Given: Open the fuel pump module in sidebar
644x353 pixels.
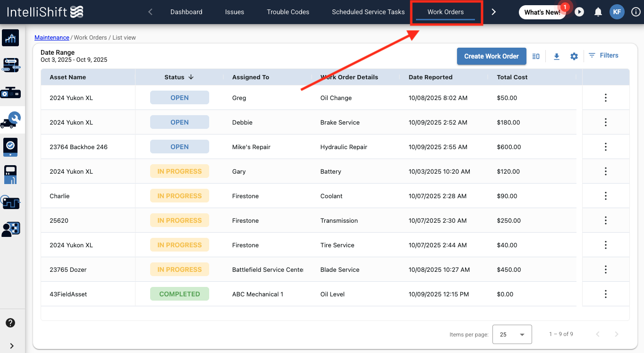Looking at the screenshot, I should pyautogui.click(x=10, y=175).
